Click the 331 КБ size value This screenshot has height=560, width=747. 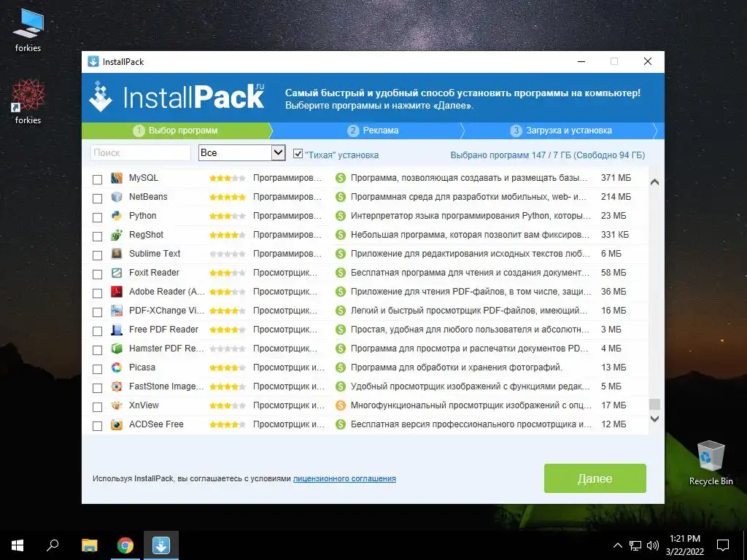point(615,235)
